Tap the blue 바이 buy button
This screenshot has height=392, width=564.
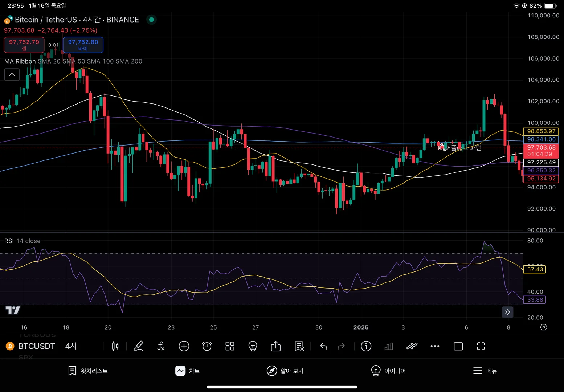pos(83,45)
